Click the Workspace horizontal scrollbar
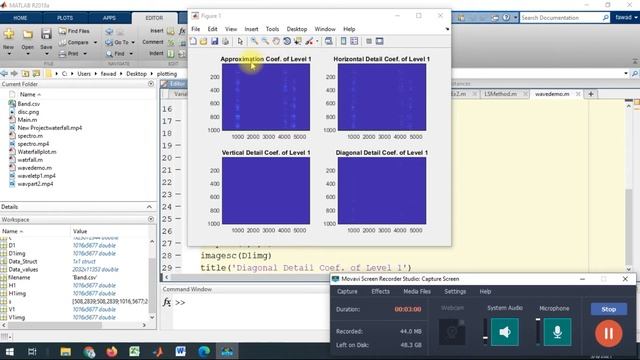This screenshot has width=640, height=360. [x=55, y=325]
